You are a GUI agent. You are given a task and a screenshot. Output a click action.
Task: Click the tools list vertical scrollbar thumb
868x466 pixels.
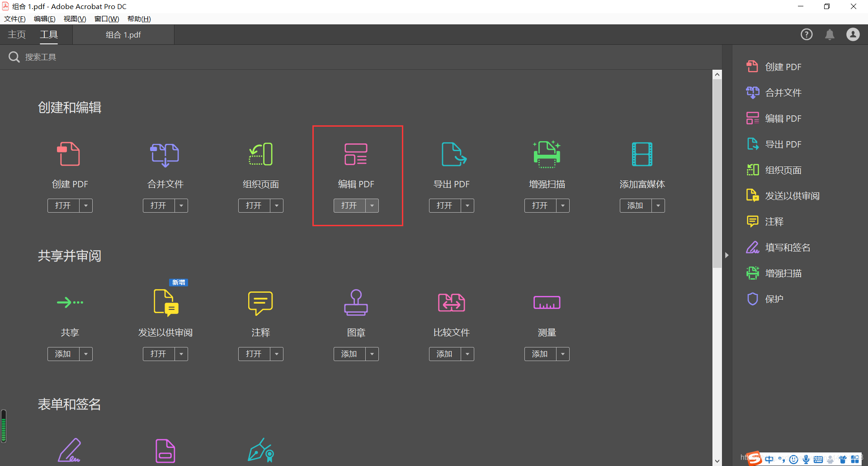[717, 174]
